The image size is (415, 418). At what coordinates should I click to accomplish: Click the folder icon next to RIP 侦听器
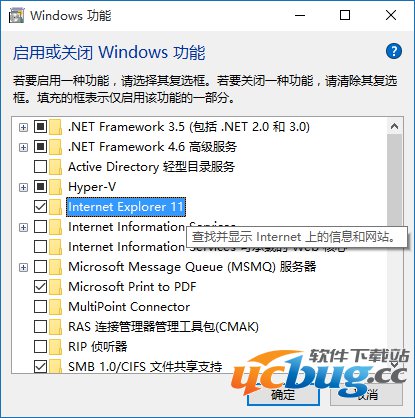(x=55, y=347)
